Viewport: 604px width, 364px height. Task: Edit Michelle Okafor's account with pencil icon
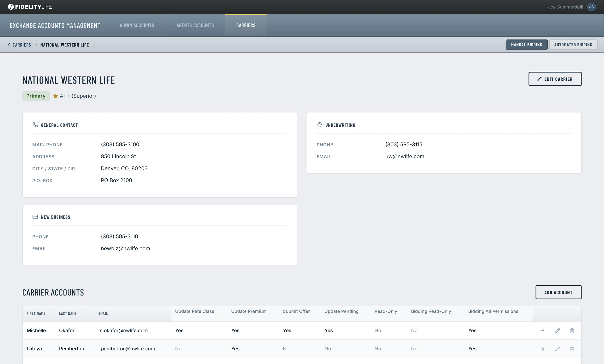click(558, 331)
